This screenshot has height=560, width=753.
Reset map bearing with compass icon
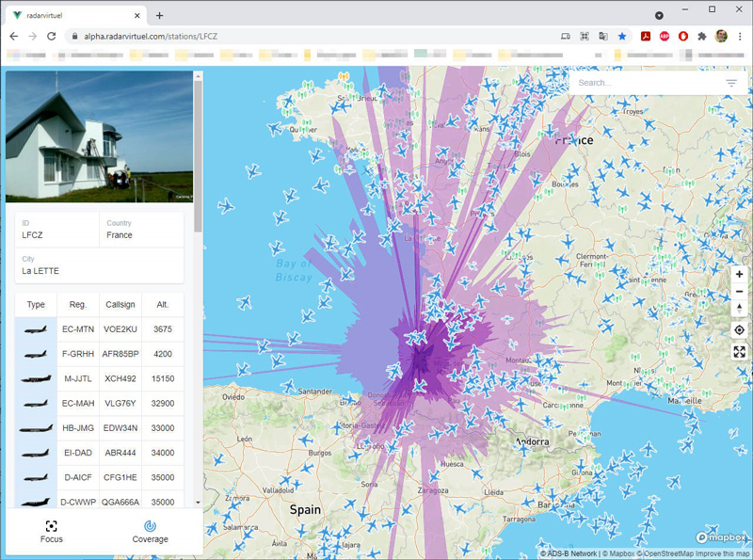click(739, 309)
